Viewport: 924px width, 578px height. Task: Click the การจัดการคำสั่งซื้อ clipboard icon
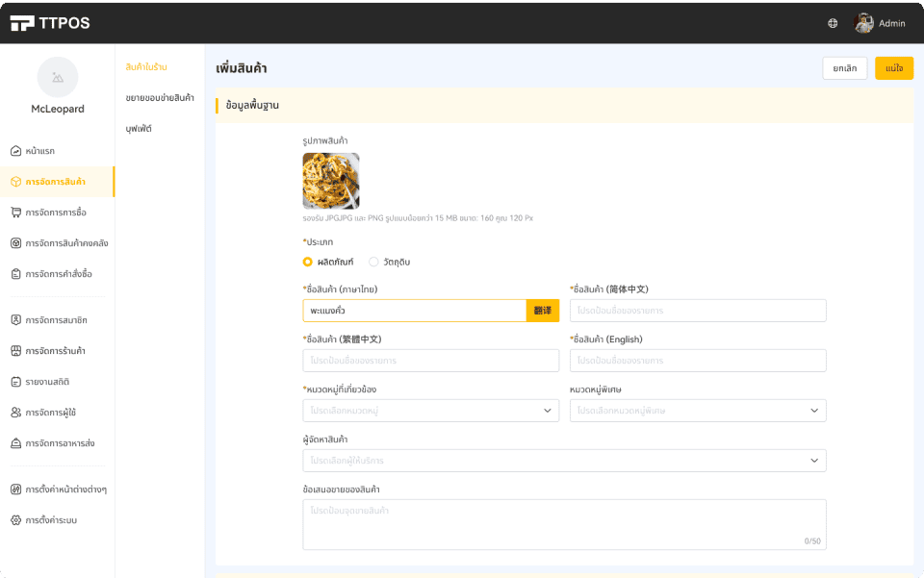click(x=16, y=274)
